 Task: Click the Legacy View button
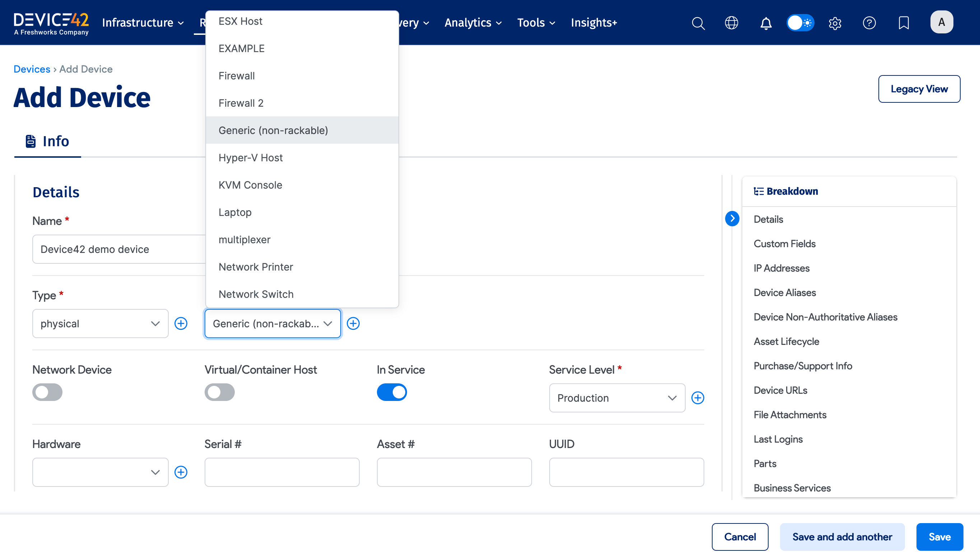click(x=919, y=89)
